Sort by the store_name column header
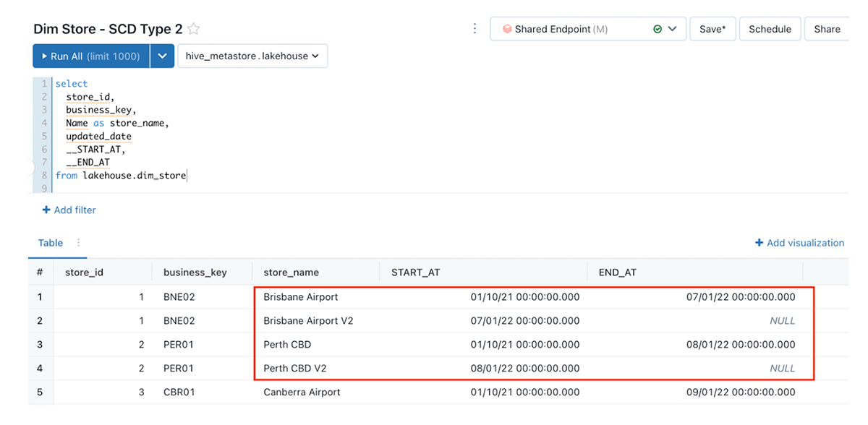This screenshot has height=425, width=868. click(x=291, y=272)
